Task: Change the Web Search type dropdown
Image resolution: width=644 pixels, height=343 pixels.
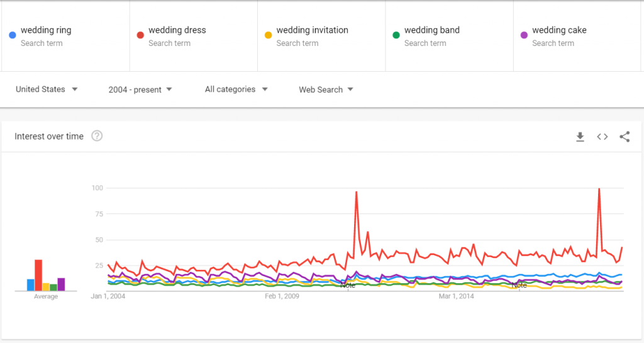Action: pos(326,89)
